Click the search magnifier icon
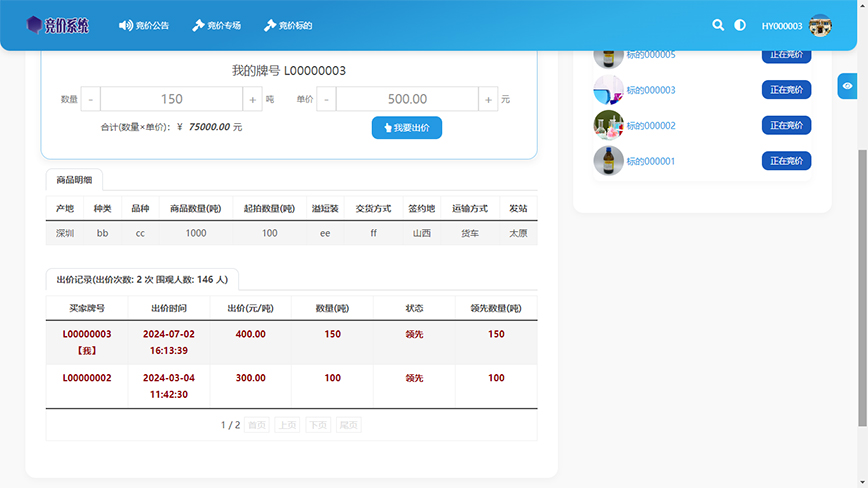The width and height of the screenshot is (868, 488). [718, 25]
